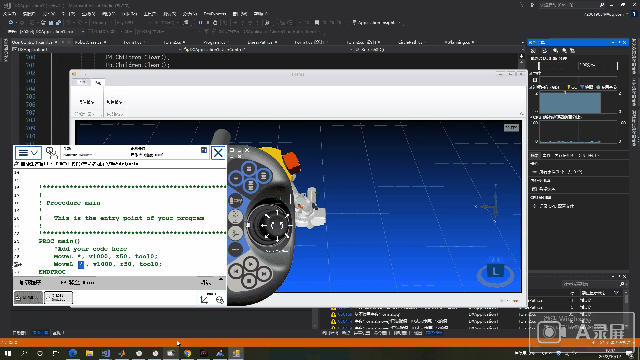Restart debugging in Visual Studio toolbar
Image resolution: width=640 pixels, height=360 pixels.
click(x=215, y=23)
